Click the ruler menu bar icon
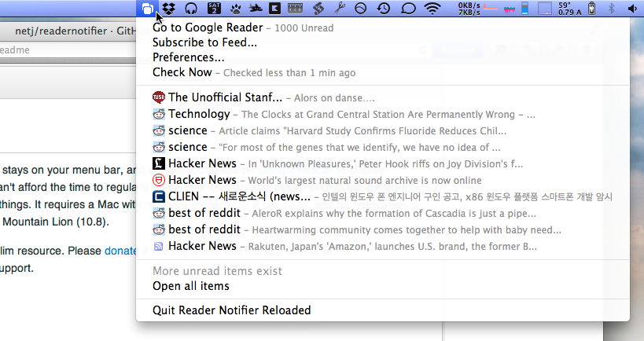 click(x=295, y=8)
